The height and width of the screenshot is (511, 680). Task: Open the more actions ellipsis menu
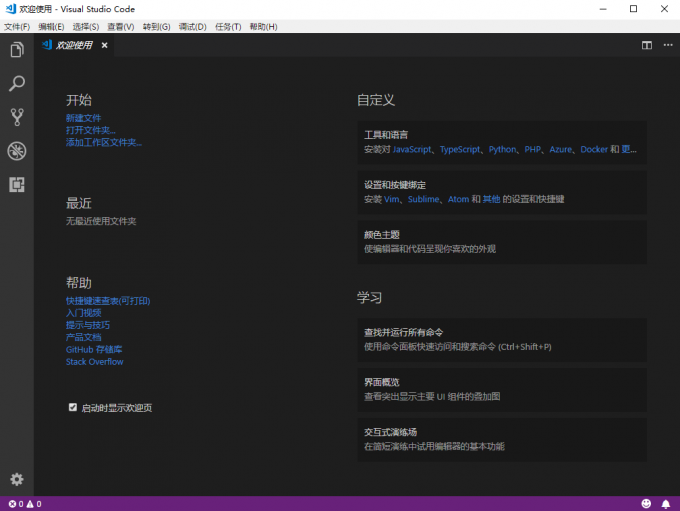pos(668,45)
